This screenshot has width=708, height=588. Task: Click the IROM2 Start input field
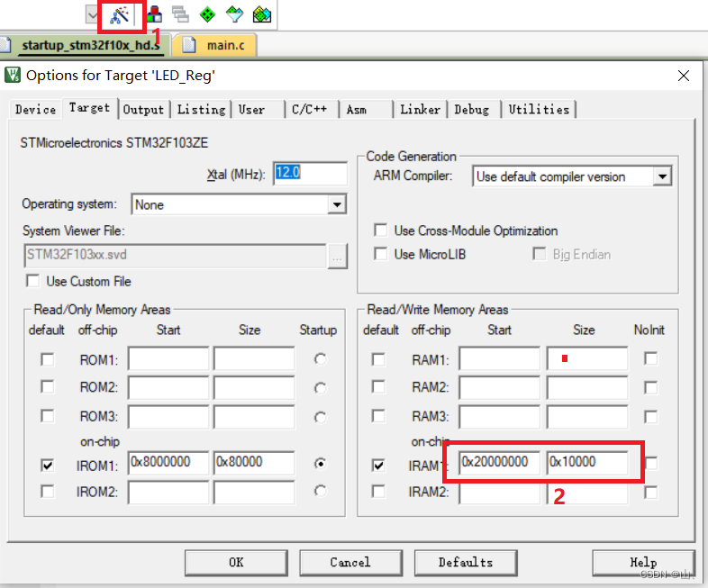click(x=168, y=492)
